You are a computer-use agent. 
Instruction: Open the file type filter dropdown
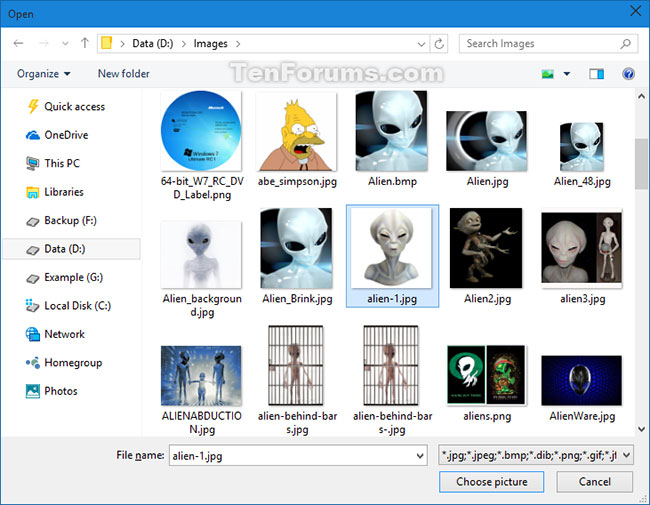click(536, 455)
